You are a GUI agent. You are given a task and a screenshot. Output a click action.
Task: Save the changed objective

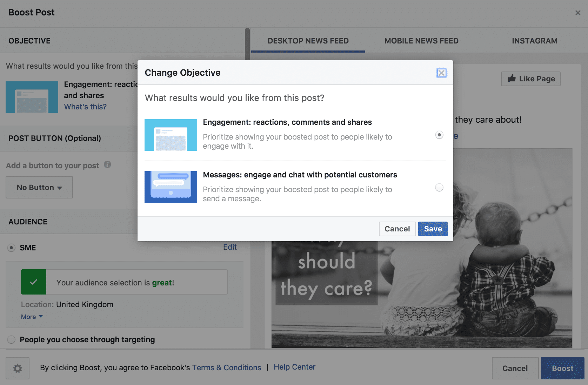click(x=433, y=229)
